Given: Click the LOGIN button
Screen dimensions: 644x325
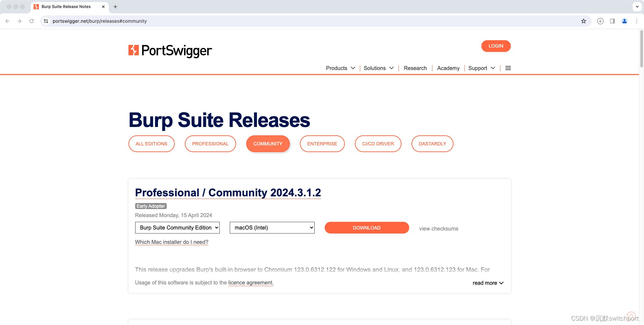Looking at the screenshot, I should pyautogui.click(x=496, y=46).
